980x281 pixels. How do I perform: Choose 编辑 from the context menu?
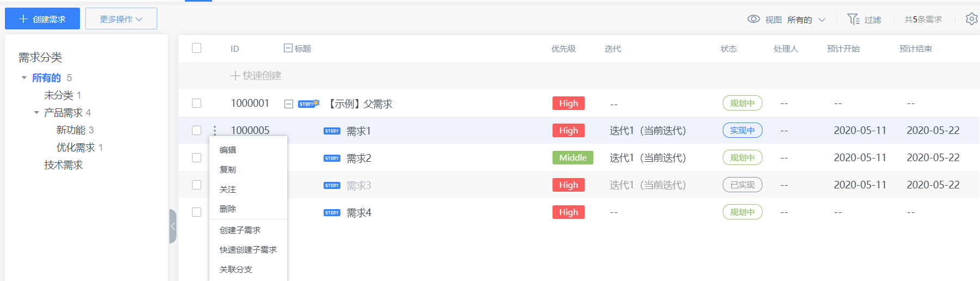pos(228,150)
